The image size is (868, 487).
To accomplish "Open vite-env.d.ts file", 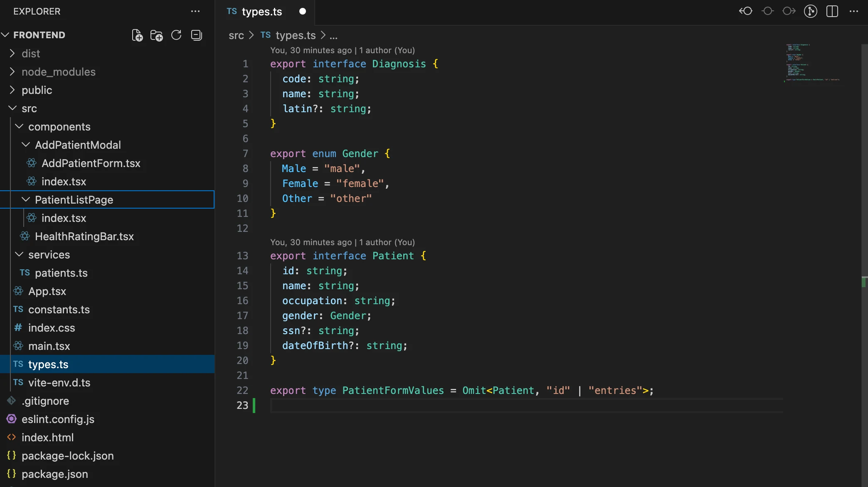I will (x=107, y=382).
